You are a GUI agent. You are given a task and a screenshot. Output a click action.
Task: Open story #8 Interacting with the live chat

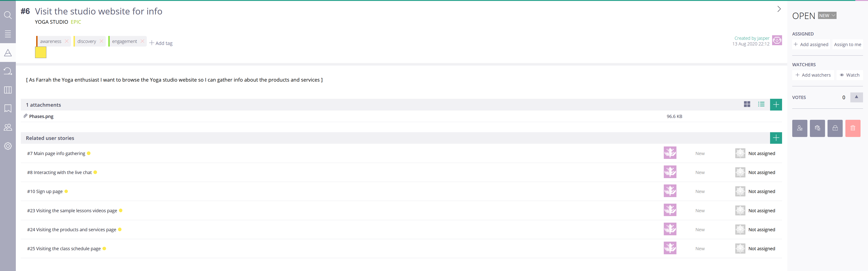(60, 172)
